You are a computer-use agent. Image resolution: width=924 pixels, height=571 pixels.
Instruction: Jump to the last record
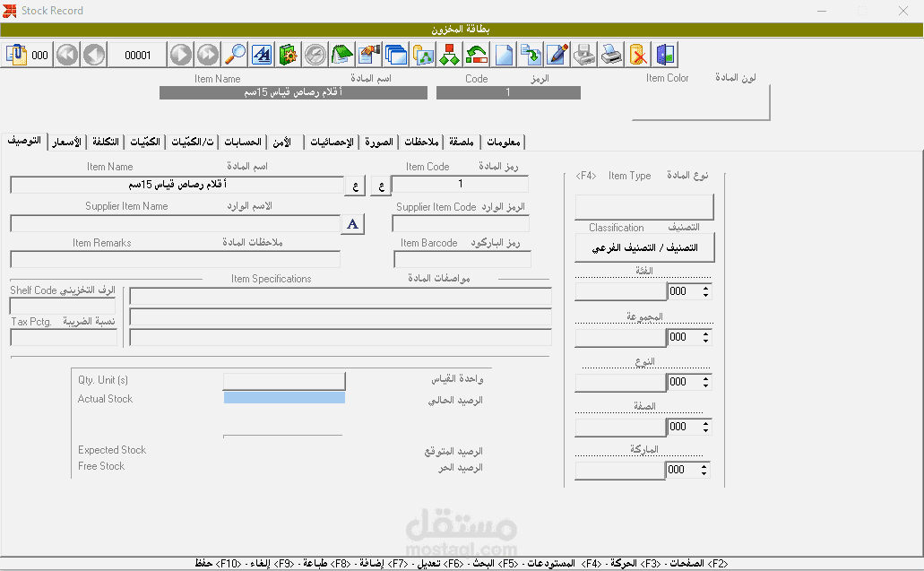coord(207,55)
